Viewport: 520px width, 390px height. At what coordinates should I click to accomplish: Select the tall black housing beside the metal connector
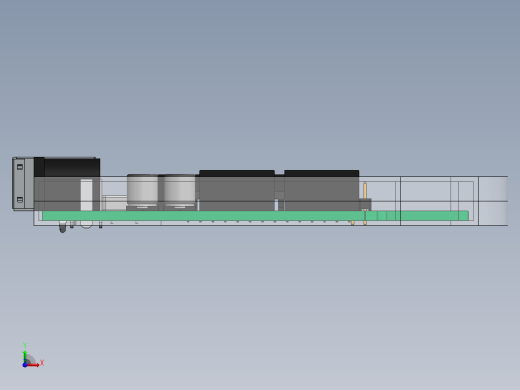tap(67, 183)
